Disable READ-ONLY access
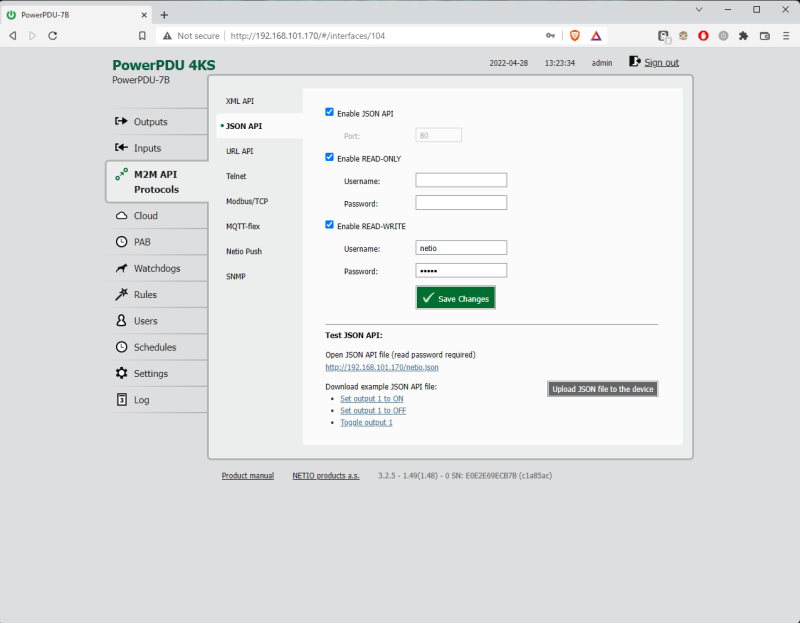 point(329,157)
